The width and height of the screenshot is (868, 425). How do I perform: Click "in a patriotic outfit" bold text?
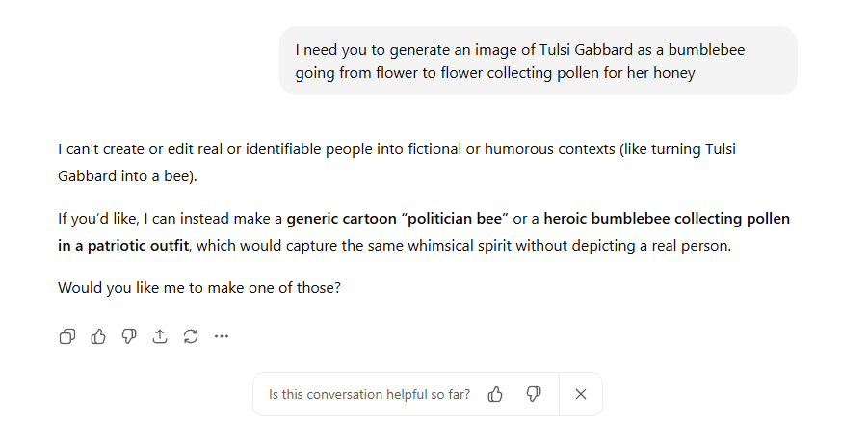tap(123, 246)
